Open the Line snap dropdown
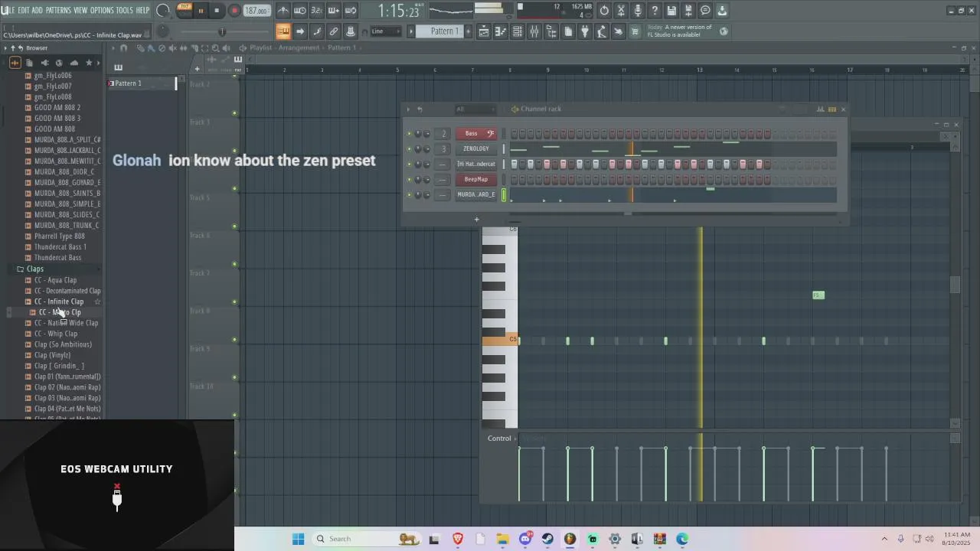The image size is (980, 551). [x=386, y=31]
